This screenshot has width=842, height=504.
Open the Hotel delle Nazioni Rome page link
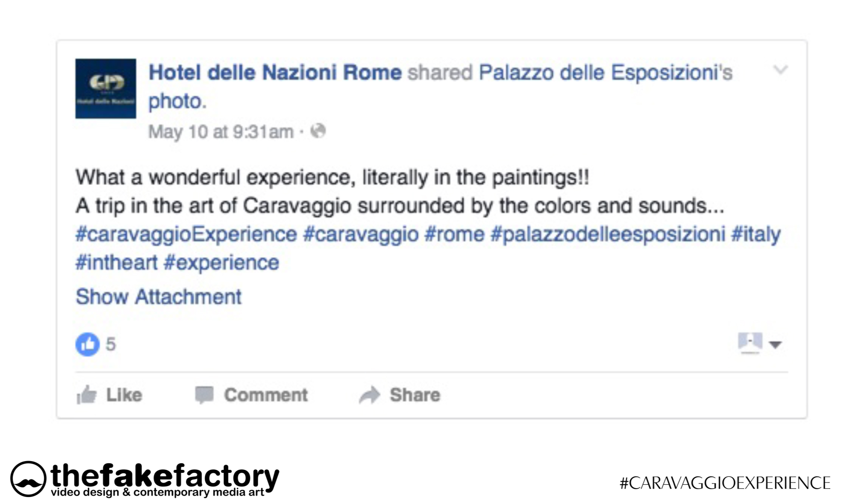tap(275, 73)
